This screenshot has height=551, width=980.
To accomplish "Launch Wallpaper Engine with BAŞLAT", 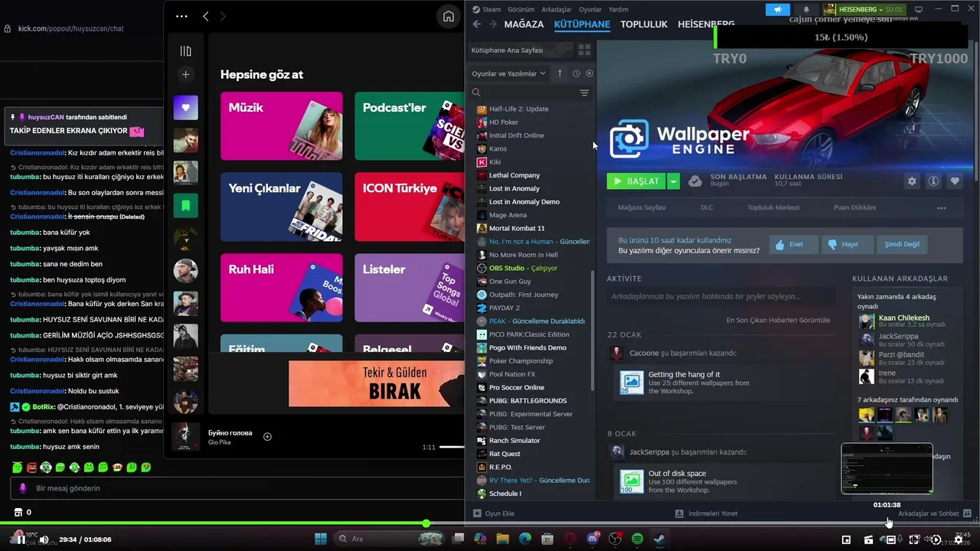I will click(x=636, y=181).
